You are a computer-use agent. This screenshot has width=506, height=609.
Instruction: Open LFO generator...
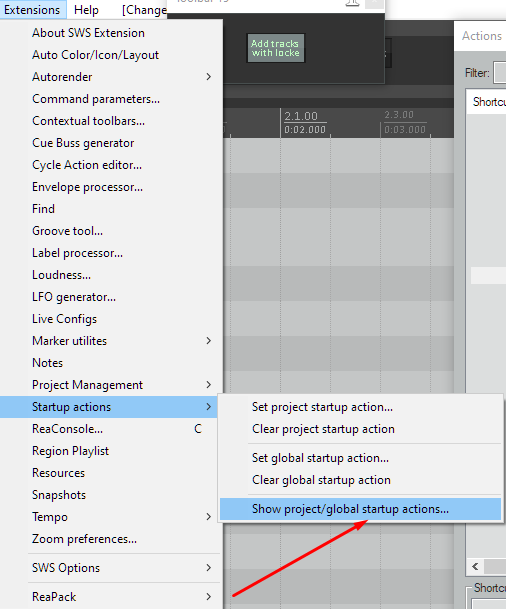(111, 297)
